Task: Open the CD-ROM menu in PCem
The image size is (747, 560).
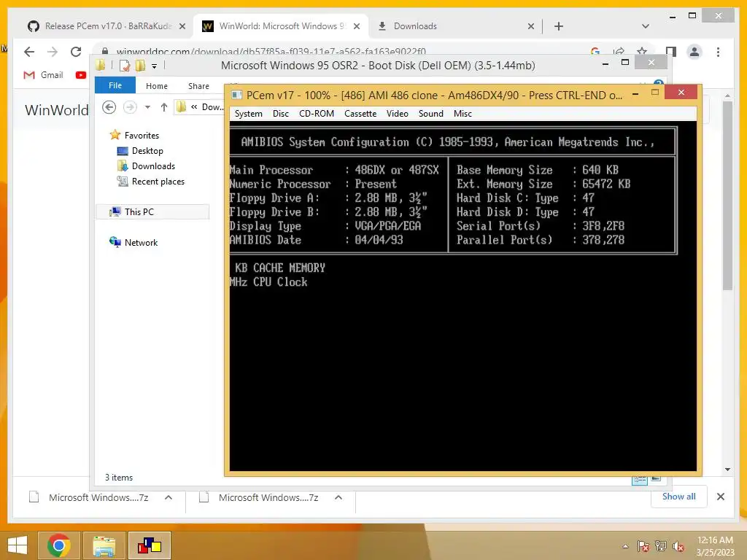Action: pyautogui.click(x=317, y=113)
